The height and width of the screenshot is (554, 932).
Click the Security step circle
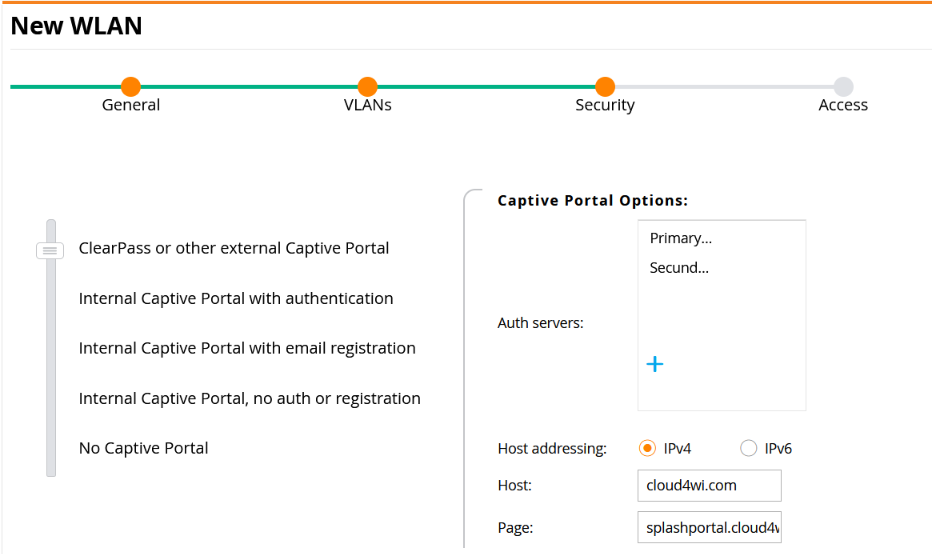604,87
